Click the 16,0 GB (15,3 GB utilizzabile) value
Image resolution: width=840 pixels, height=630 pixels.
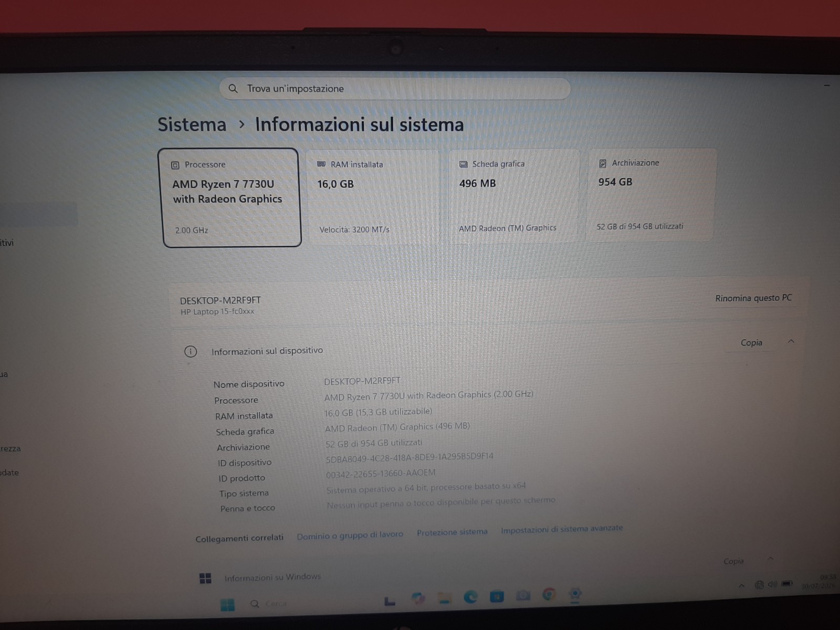pos(379,412)
